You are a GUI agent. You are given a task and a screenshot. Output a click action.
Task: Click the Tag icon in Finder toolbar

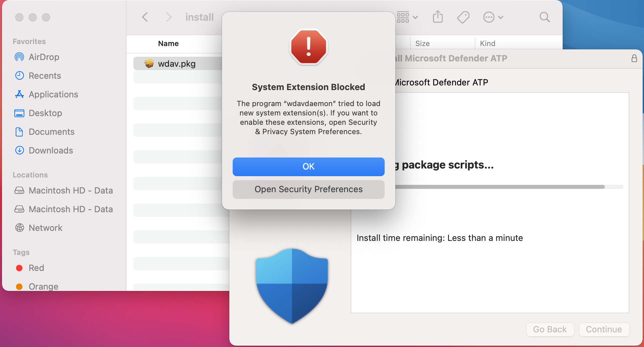point(463,17)
